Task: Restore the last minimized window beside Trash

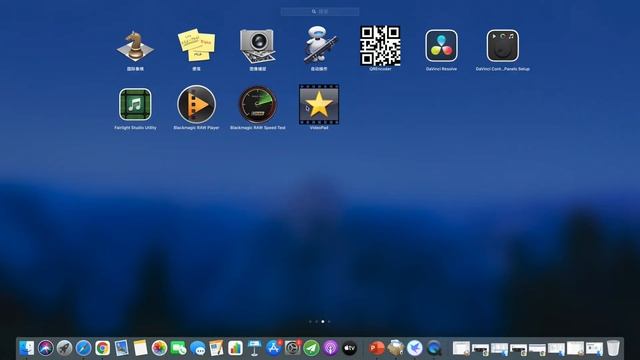Action: (594, 349)
